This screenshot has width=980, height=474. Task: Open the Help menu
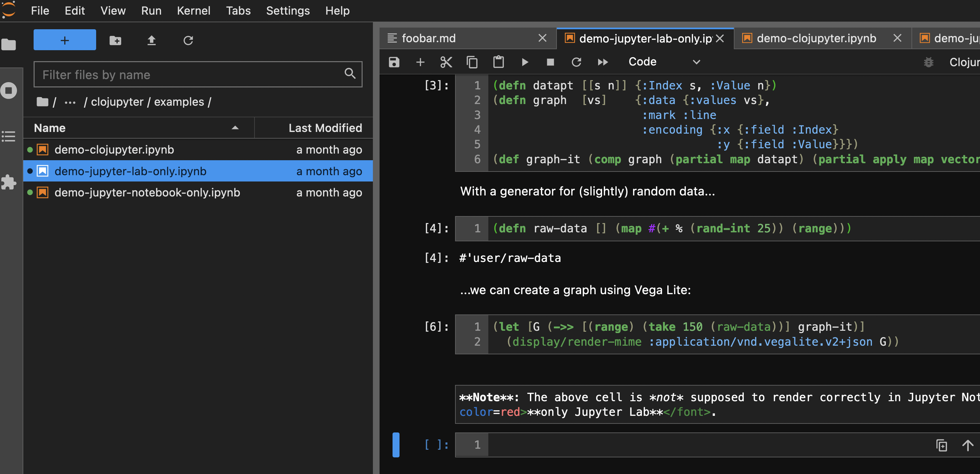coord(337,11)
